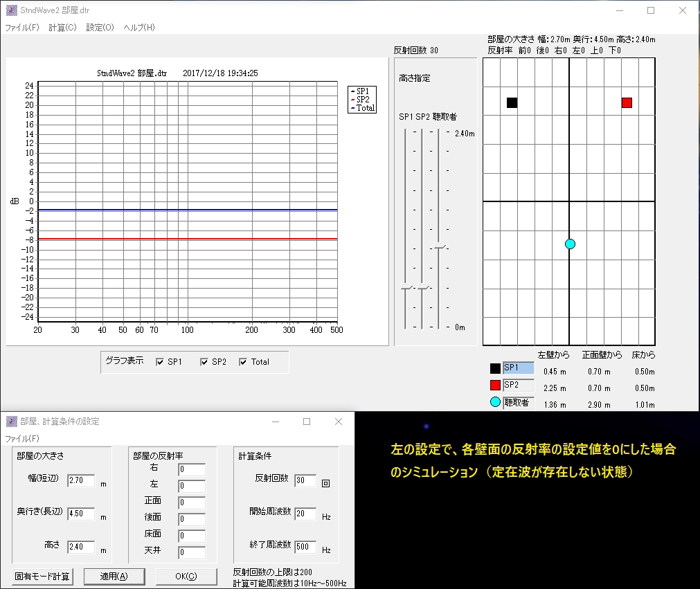Close the 部屋、計算条件の設定 dialog

[x=339, y=422]
